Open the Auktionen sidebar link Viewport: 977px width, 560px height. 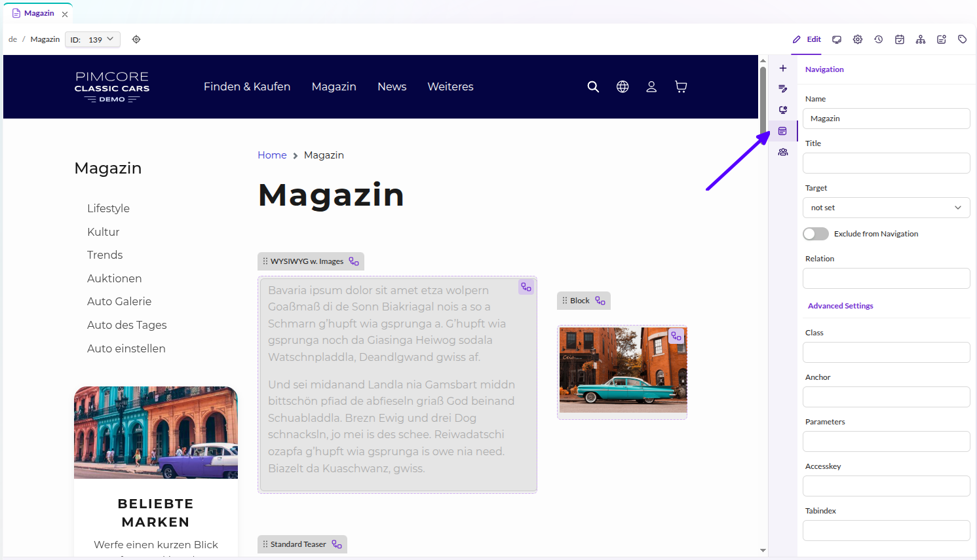click(x=114, y=278)
